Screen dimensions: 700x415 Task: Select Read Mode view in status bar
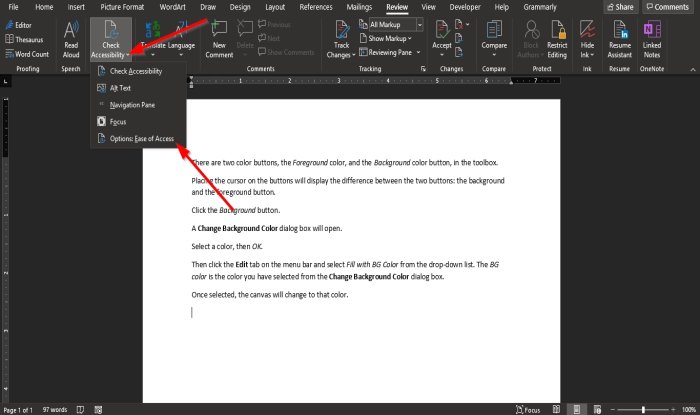556,409
